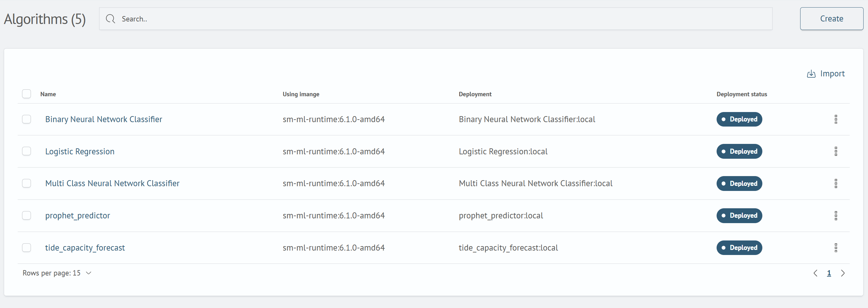Click image cell in Logistic Regression row
Screen dimensions: 868x308
tap(334, 151)
